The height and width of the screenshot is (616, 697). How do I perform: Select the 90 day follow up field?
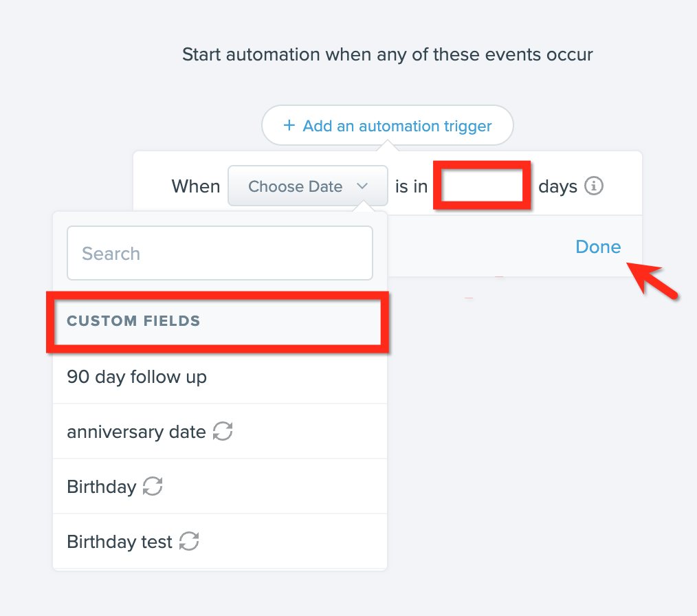coord(220,377)
